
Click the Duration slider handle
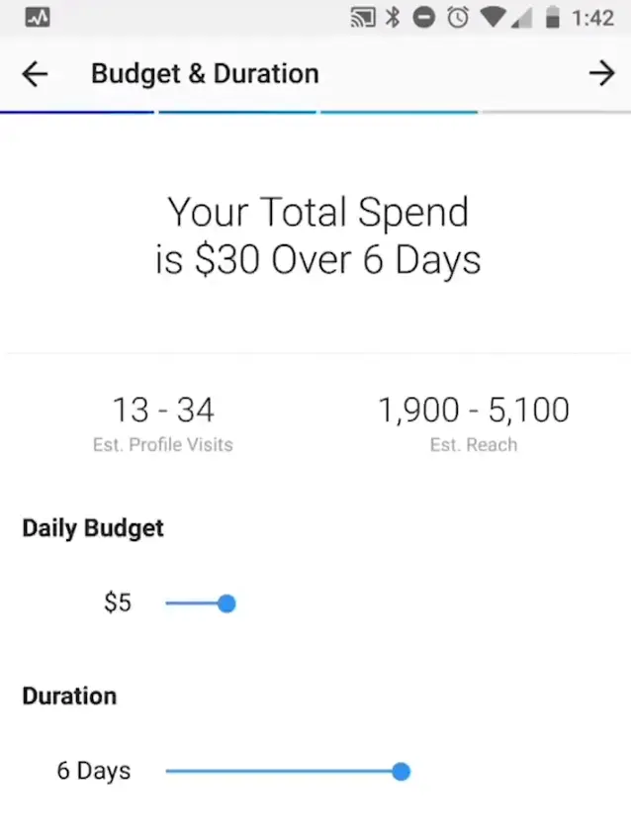point(401,772)
